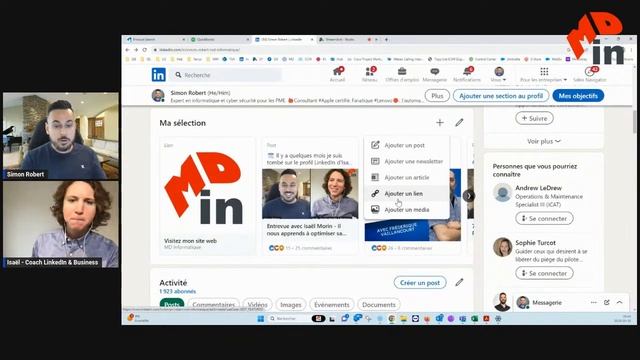Expand the Voir plus link
640x360 pixels.
pos(544,141)
